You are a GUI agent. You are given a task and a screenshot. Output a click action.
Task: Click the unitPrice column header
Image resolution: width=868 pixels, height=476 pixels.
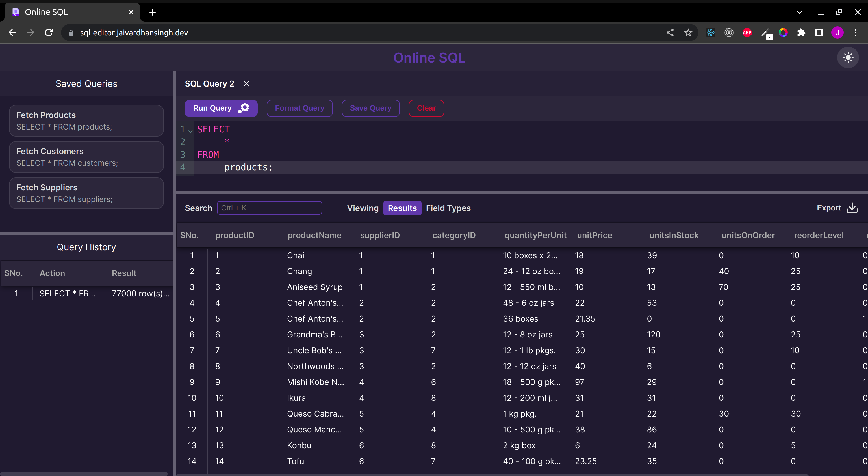(x=594, y=235)
